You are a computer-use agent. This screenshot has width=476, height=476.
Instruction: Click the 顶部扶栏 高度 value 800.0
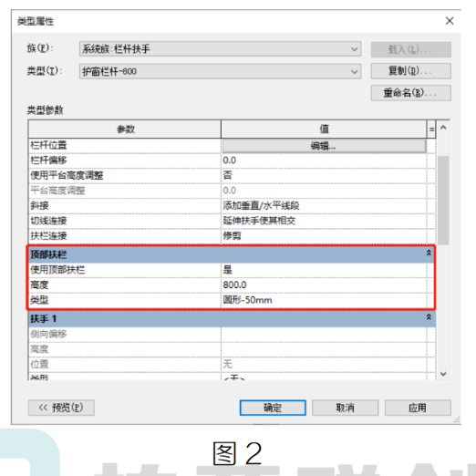[324, 285]
